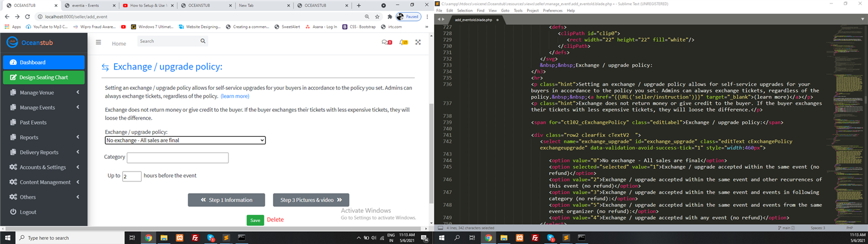Open the Chrome extensions puzzle icon
868x244 pixels.
tap(389, 17)
